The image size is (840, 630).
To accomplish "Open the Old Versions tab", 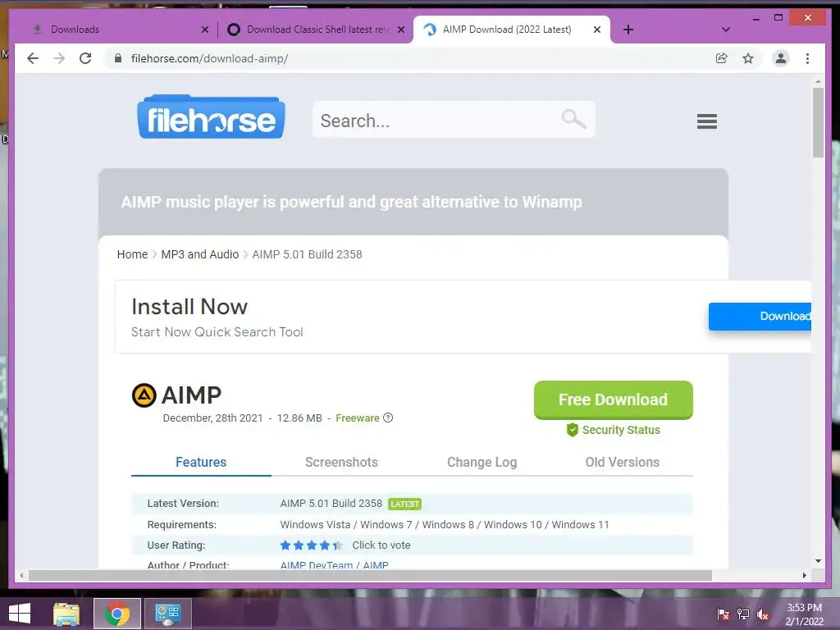I will click(622, 463).
